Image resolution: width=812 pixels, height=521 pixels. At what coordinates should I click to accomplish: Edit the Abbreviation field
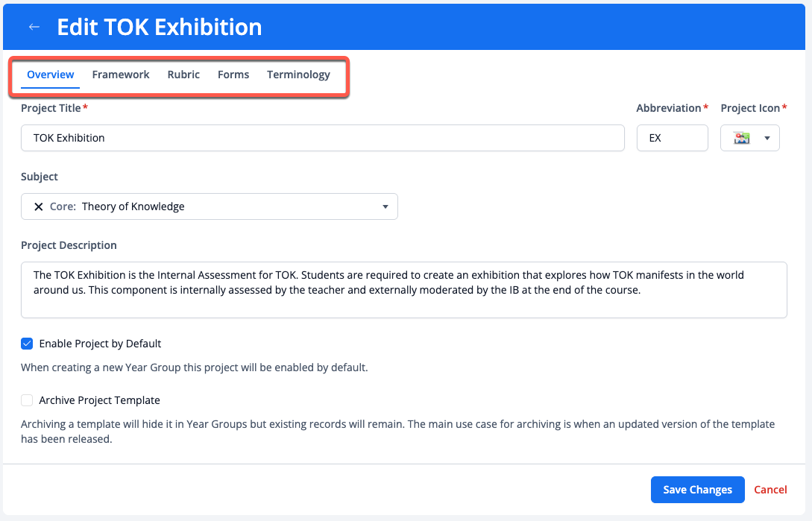pos(672,138)
